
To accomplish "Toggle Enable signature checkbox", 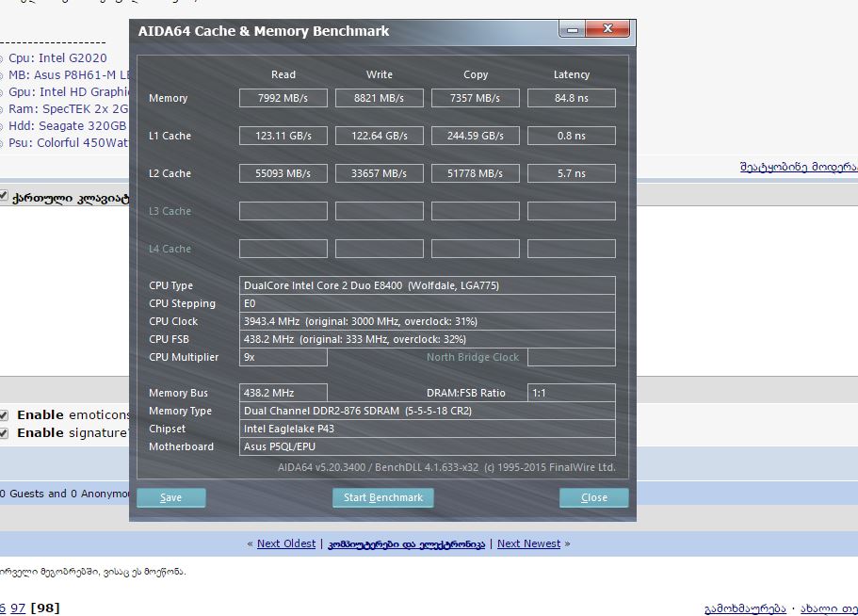I will (3, 433).
